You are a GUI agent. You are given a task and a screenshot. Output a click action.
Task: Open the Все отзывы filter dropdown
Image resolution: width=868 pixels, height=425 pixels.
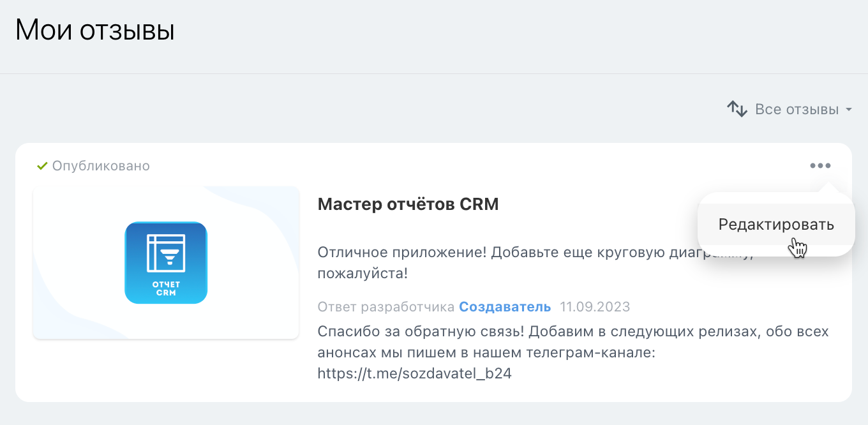coord(797,109)
